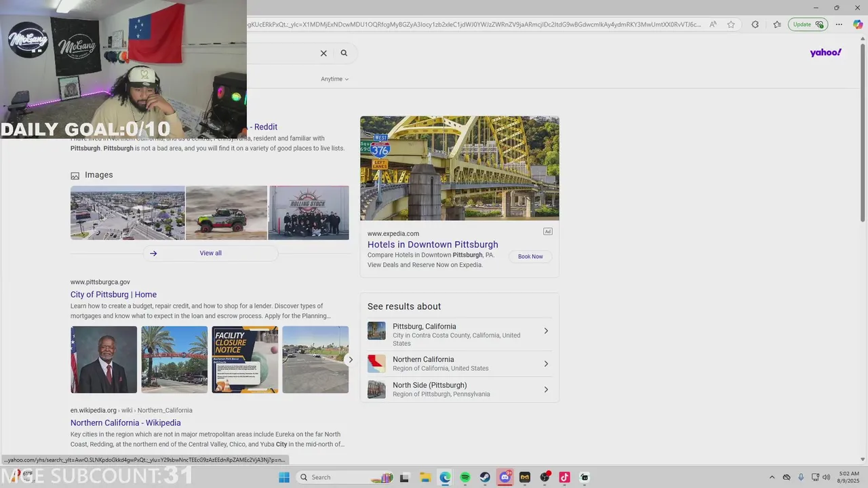Screen dimensions: 868x488
Task: Open Edge Settings and more ellipsis menu
Action: [x=839, y=24]
